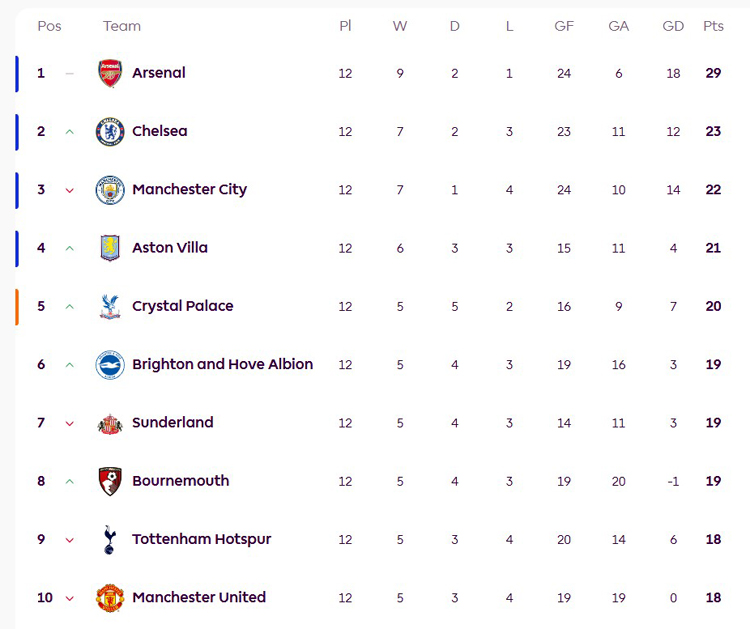Click the GD column header

[673, 26]
